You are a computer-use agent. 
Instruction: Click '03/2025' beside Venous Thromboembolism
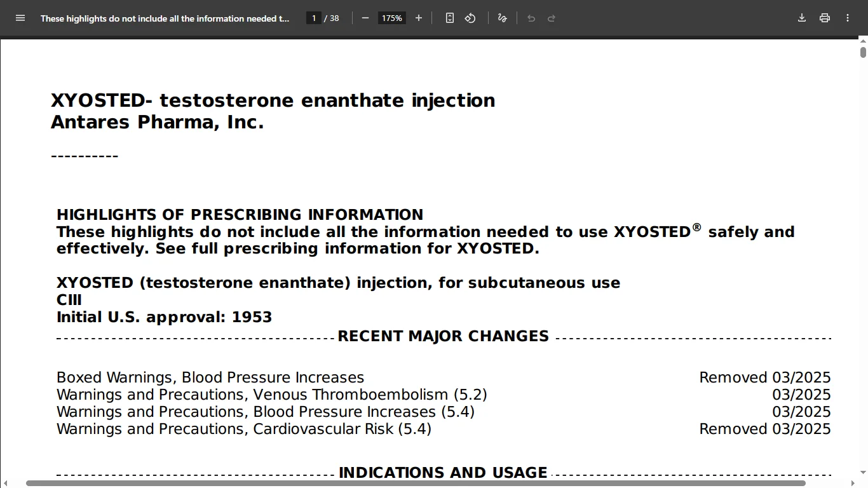pos(802,395)
